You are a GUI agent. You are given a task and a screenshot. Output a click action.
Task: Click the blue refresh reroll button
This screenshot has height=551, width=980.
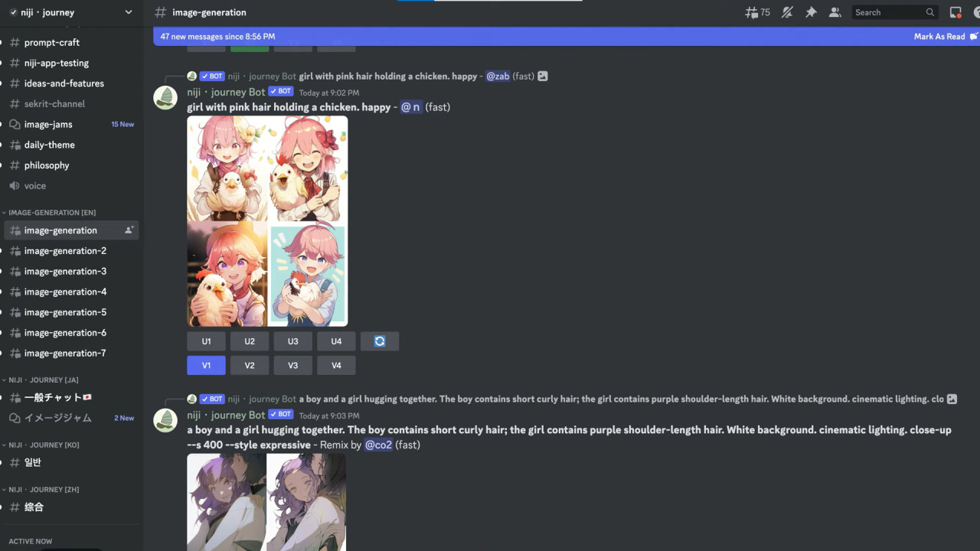point(380,341)
